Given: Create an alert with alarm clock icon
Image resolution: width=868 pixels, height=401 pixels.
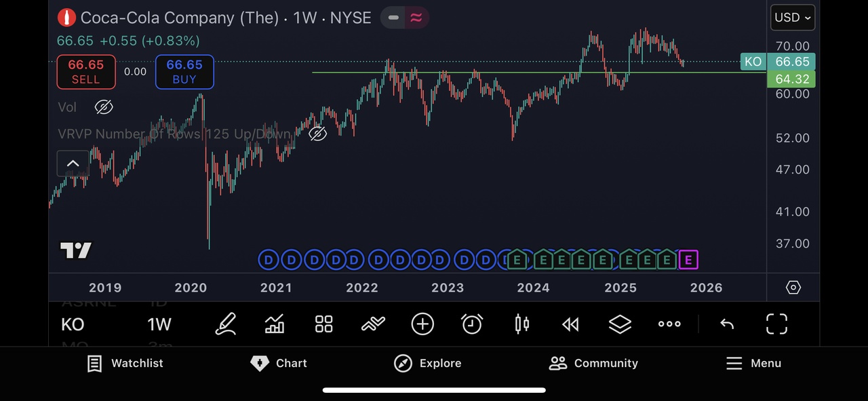Looking at the screenshot, I should [472, 324].
